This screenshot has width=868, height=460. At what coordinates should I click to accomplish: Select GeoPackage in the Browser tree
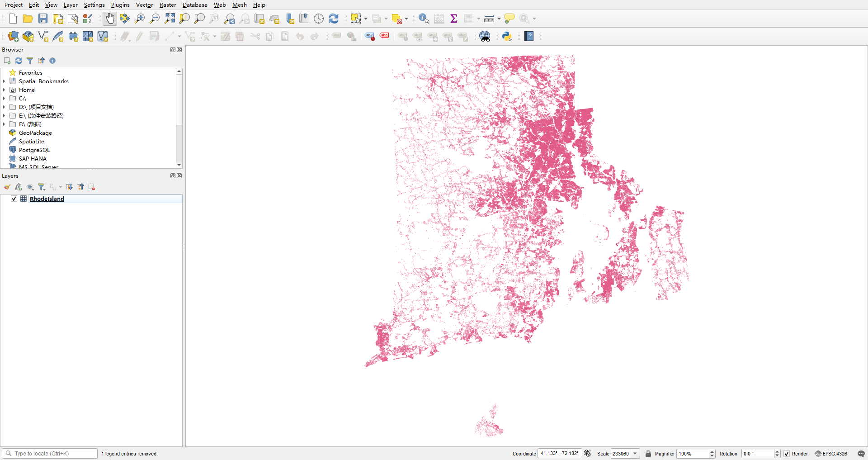tap(35, 133)
